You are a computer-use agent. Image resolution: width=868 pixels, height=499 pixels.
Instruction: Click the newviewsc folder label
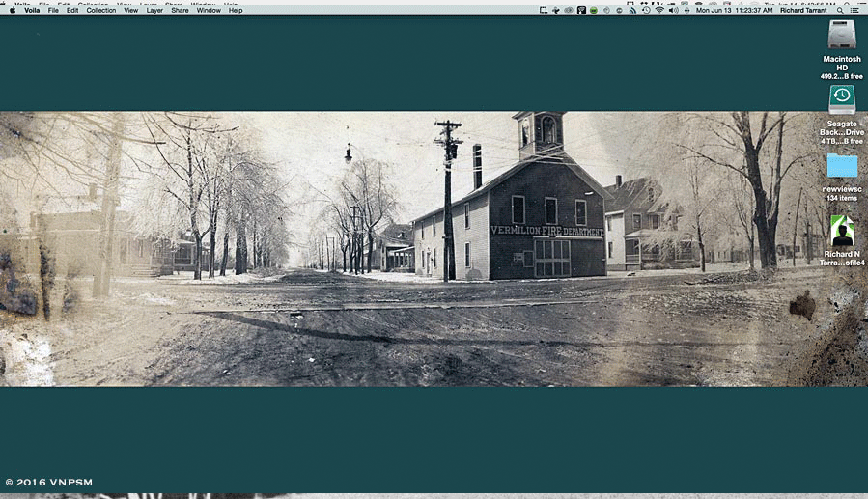[842, 189]
